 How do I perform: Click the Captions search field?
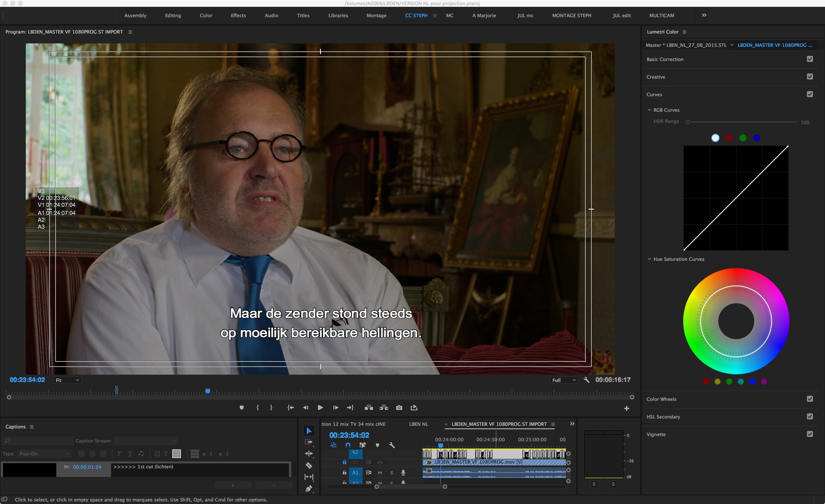38,441
